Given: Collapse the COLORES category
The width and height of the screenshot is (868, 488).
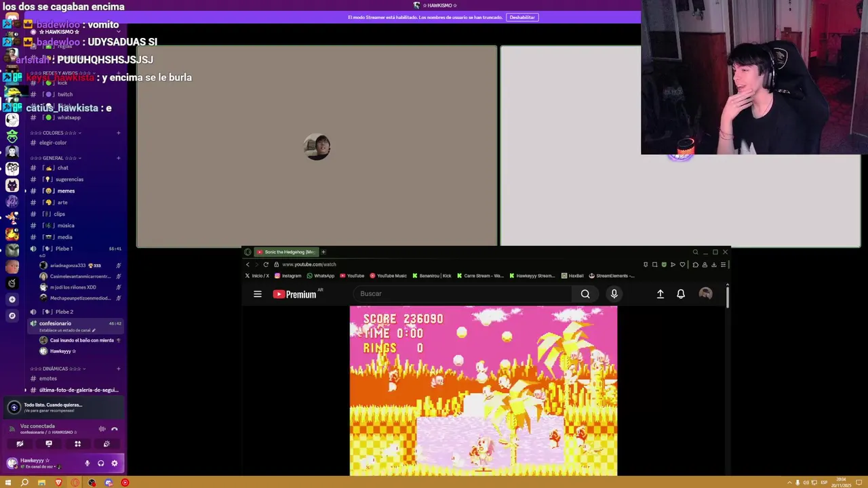Looking at the screenshot, I should pyautogui.click(x=57, y=133).
